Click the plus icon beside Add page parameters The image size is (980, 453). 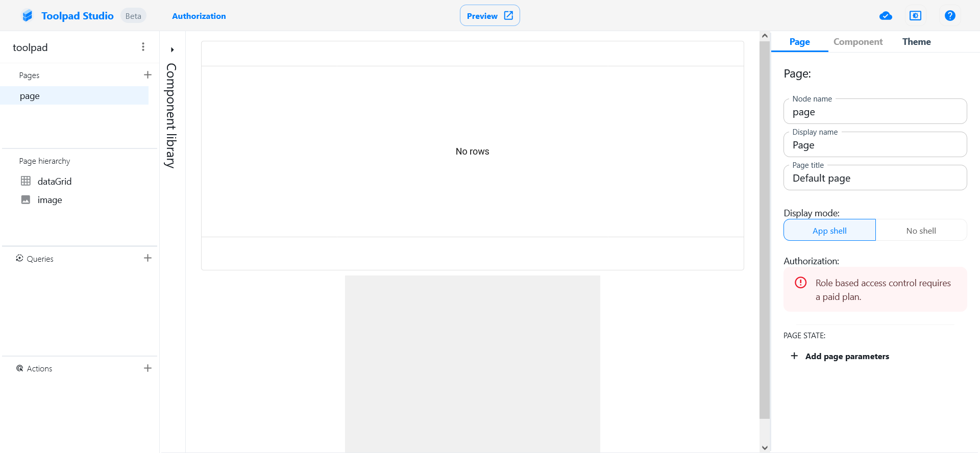794,356
